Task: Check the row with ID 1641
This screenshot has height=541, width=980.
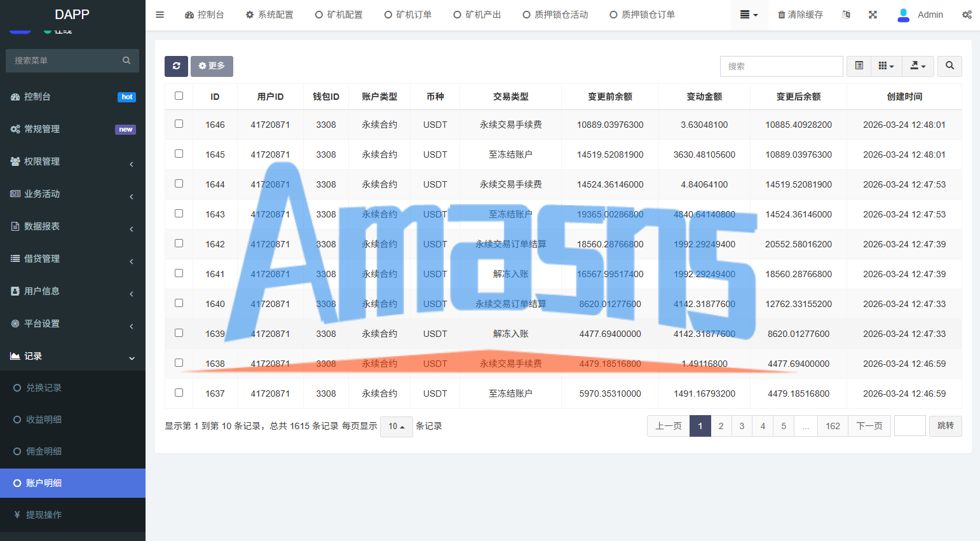Action: pos(179,273)
